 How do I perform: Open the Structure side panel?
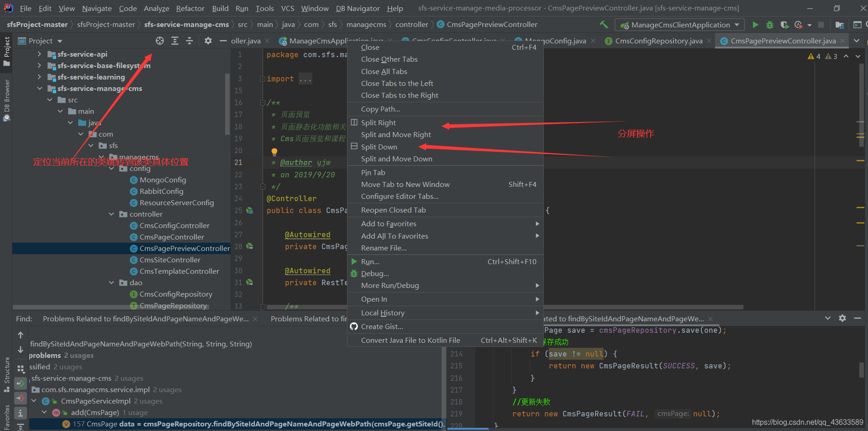tap(6, 374)
